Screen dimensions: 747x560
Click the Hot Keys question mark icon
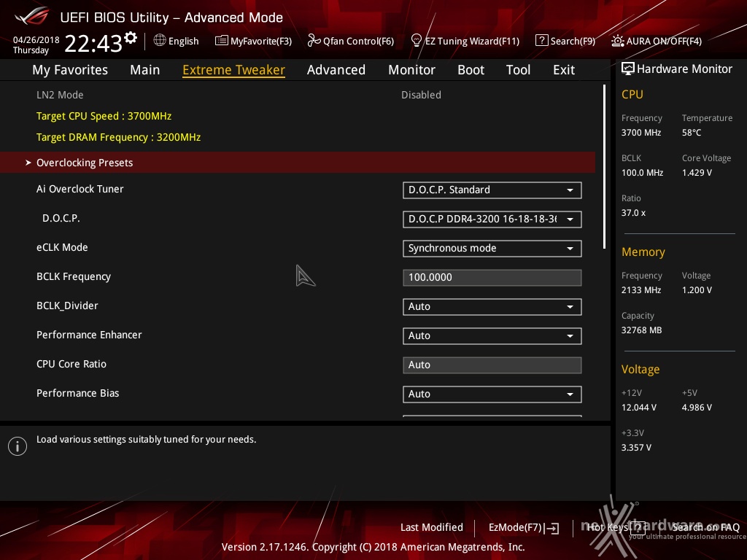pos(638,527)
